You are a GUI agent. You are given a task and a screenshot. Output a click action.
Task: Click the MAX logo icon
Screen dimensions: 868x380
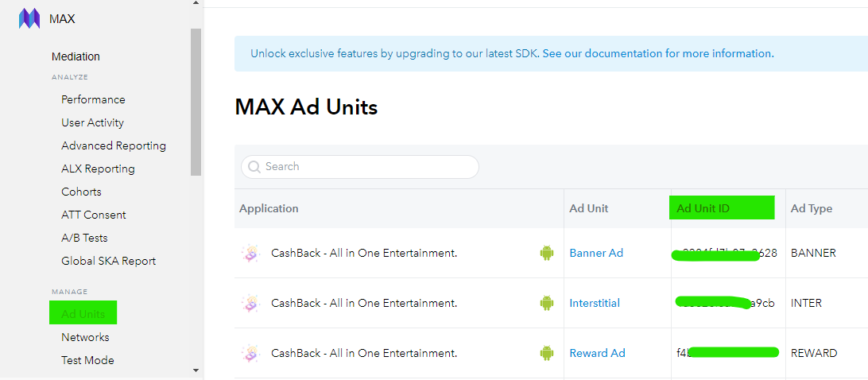(x=29, y=19)
